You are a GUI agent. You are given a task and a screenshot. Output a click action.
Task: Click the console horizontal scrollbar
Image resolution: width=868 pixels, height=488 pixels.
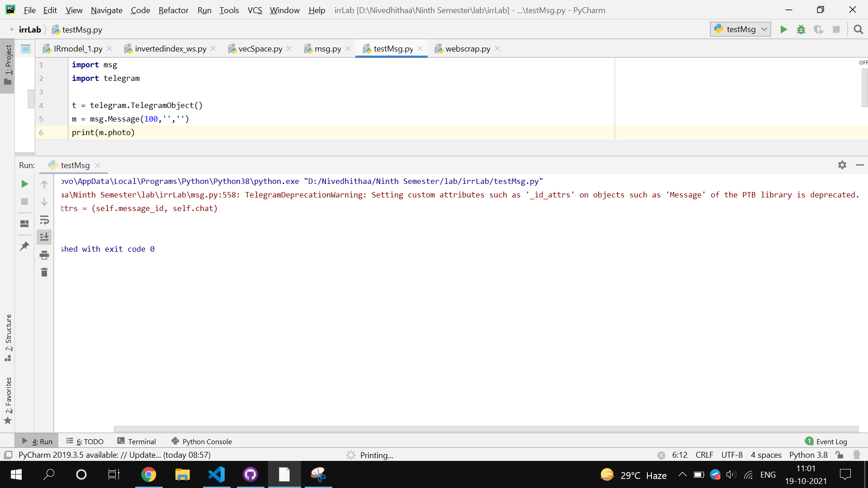point(486,428)
